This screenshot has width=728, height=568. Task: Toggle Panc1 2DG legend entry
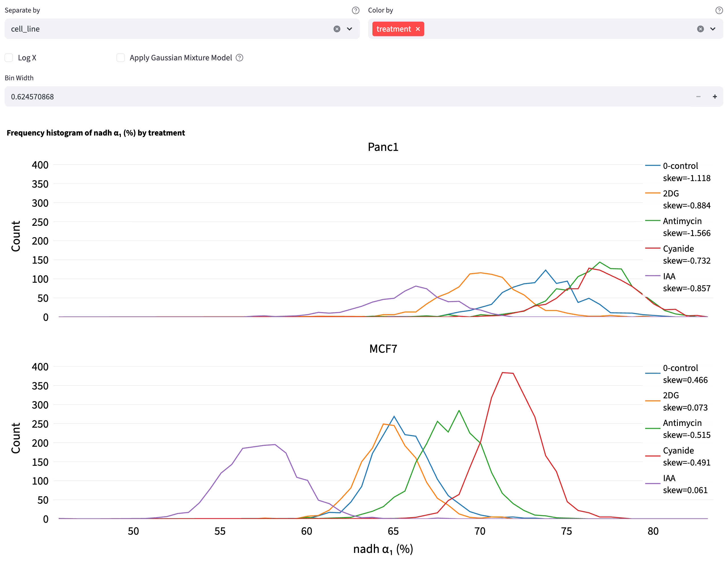click(x=678, y=199)
